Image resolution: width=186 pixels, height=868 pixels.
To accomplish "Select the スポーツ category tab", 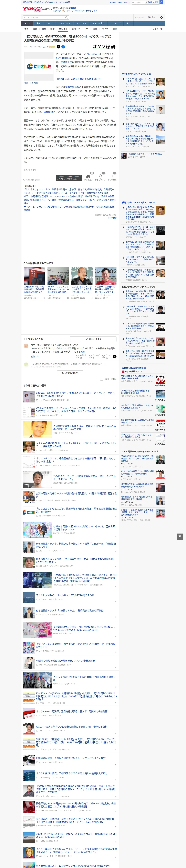I will (76, 29).
